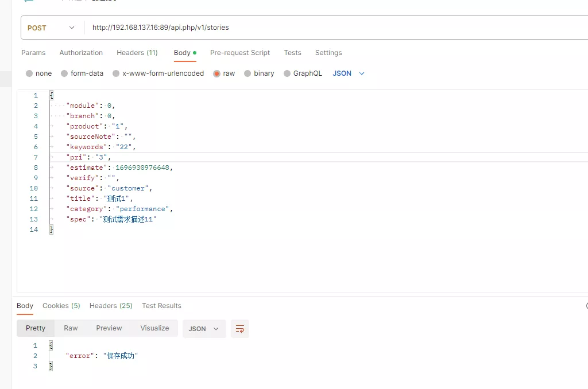Click the estimate value 1696930976648
Screen dimensions: 588x389
142,168
